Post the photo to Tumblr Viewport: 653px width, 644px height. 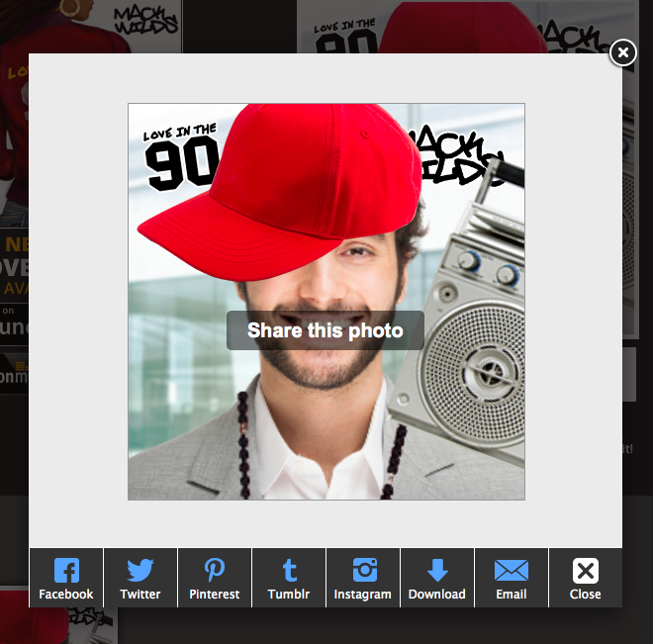289,578
